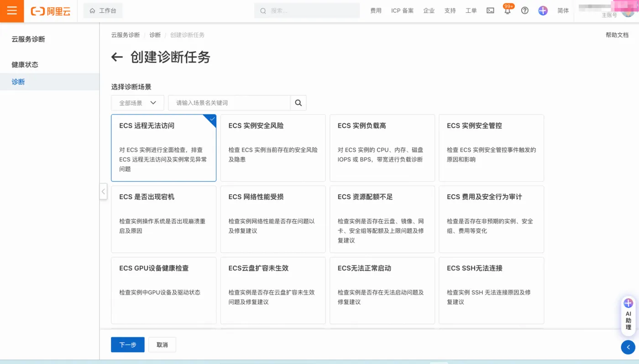Open the 支持 menu

click(450, 10)
